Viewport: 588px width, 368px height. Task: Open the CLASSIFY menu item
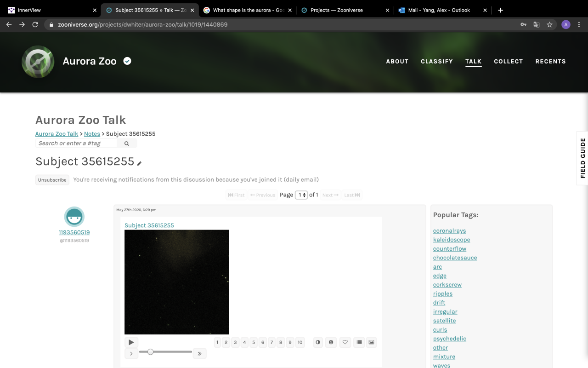(x=437, y=61)
